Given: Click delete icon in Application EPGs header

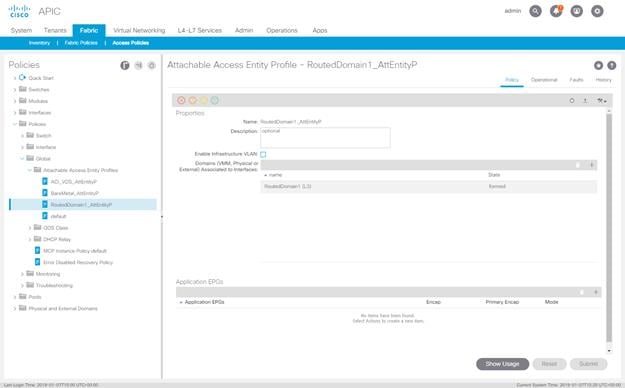Looking at the screenshot, I should click(582, 292).
